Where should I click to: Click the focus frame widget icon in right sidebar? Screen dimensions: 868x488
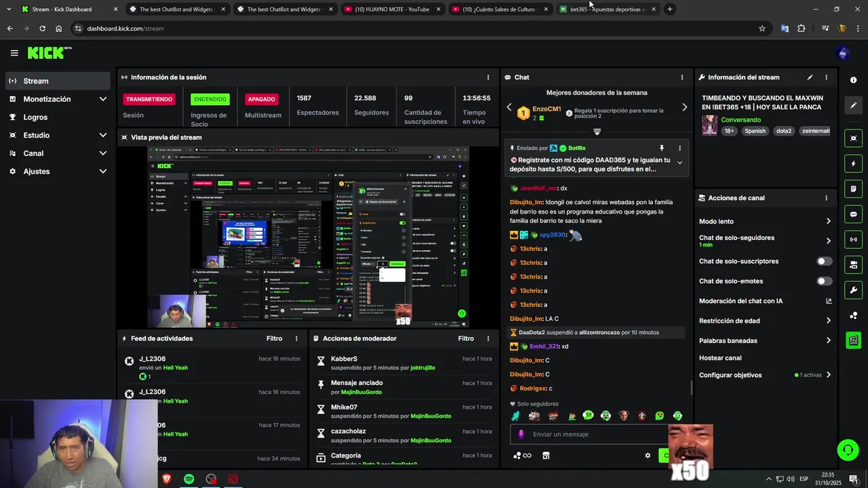(853, 138)
